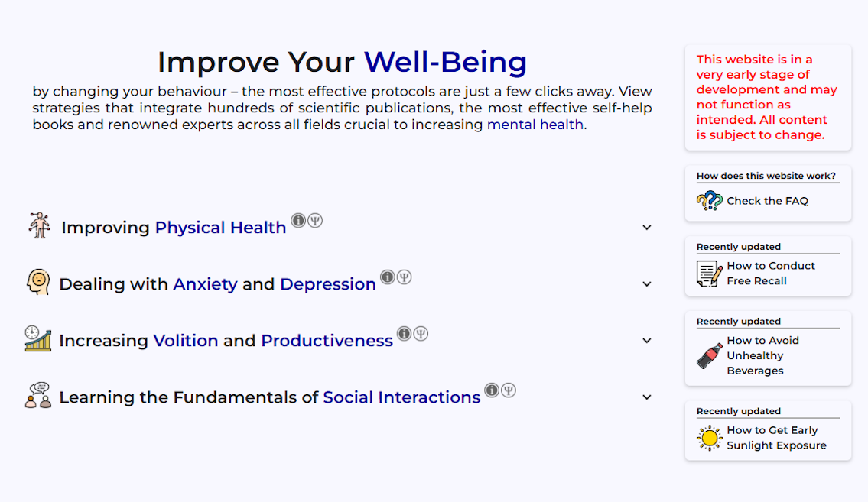Click the mental health link in intro
This screenshot has width=868, height=502.
535,125
